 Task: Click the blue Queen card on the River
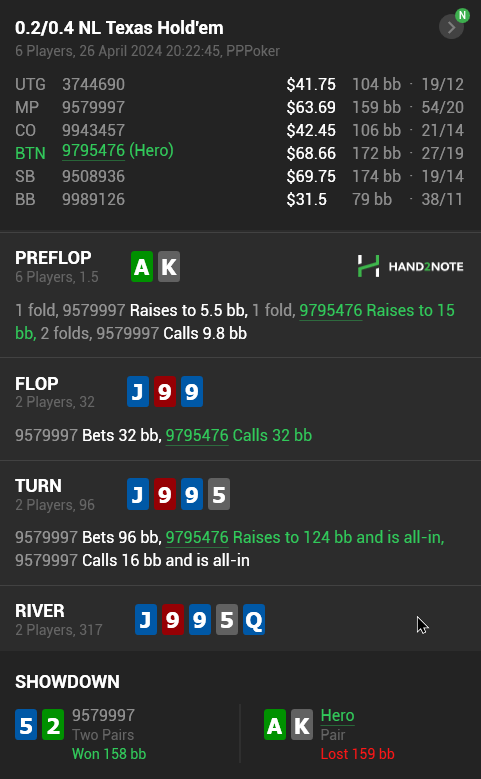pyautogui.click(x=254, y=620)
